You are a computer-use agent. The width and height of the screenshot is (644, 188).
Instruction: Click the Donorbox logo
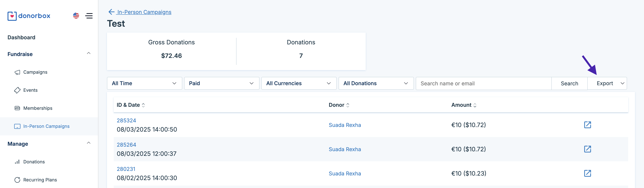click(x=29, y=16)
